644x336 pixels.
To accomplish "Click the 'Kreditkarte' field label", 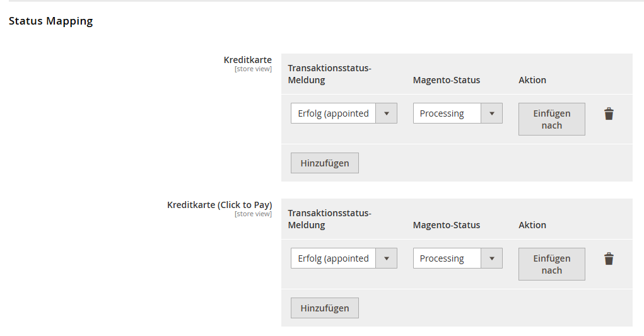I will (x=248, y=60).
